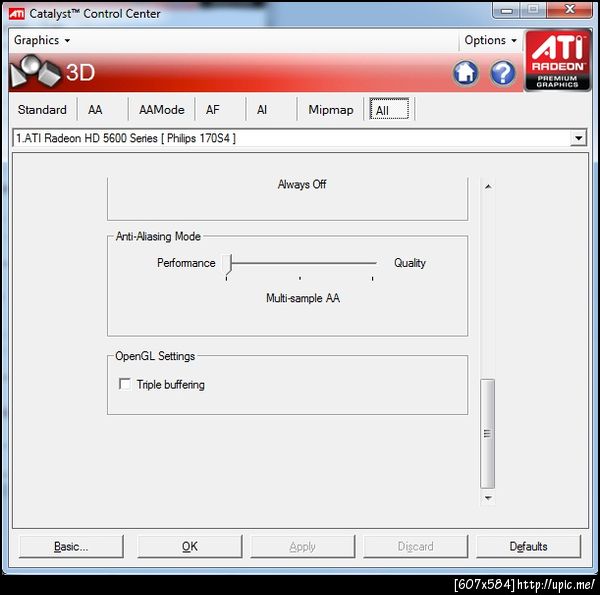This screenshot has height=595, width=600.
Task: Open the Graphics menu
Action: click(42, 40)
